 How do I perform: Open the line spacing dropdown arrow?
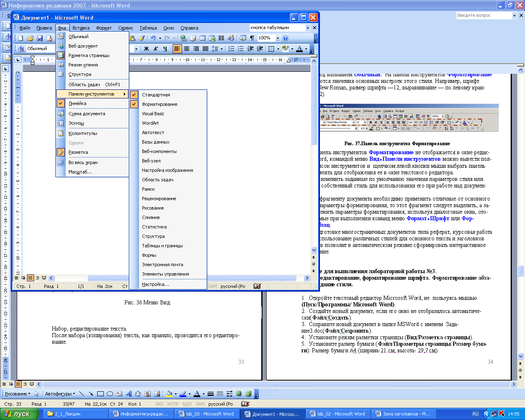pyautogui.click(x=222, y=49)
